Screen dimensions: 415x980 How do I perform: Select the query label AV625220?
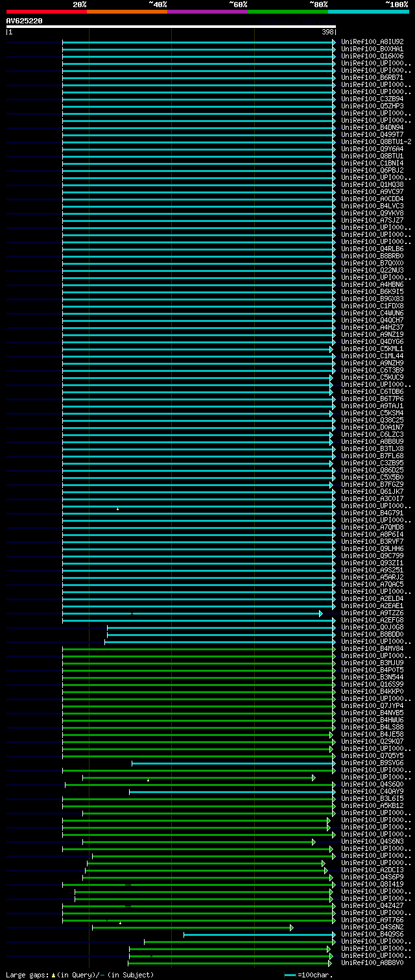click(25, 21)
